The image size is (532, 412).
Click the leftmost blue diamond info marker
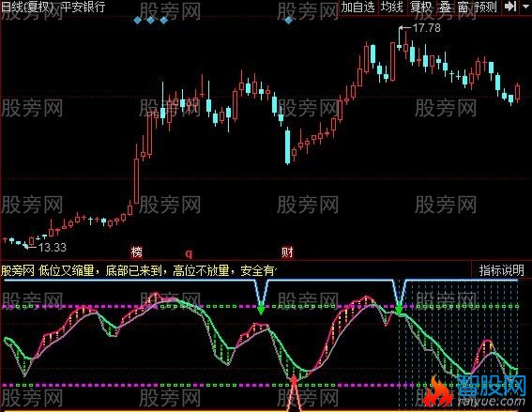click(137, 21)
